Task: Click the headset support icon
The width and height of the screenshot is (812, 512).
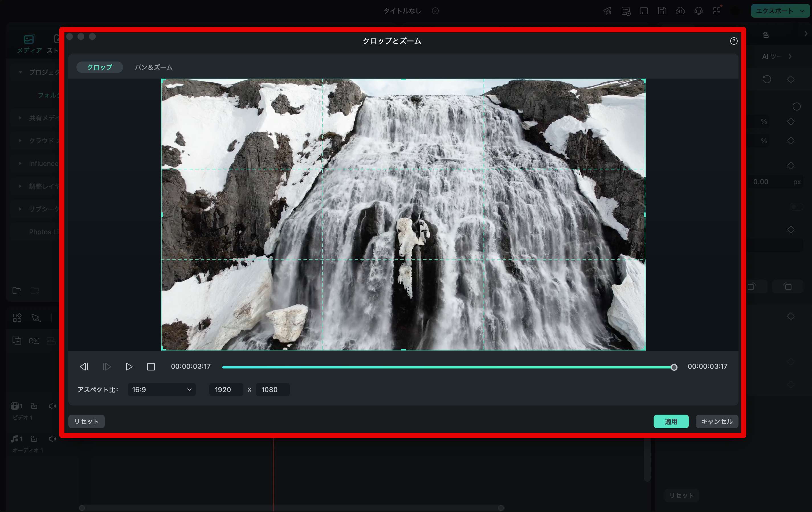Action: [698, 11]
